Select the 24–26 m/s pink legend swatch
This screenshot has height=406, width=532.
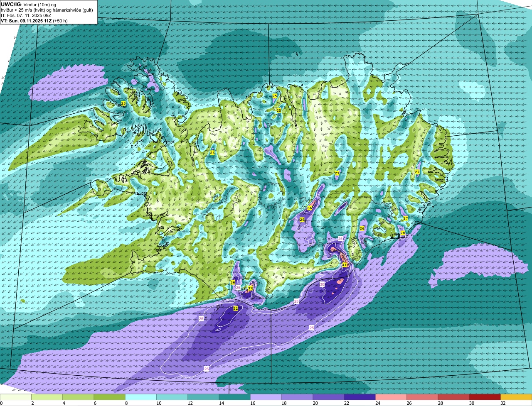click(391, 397)
